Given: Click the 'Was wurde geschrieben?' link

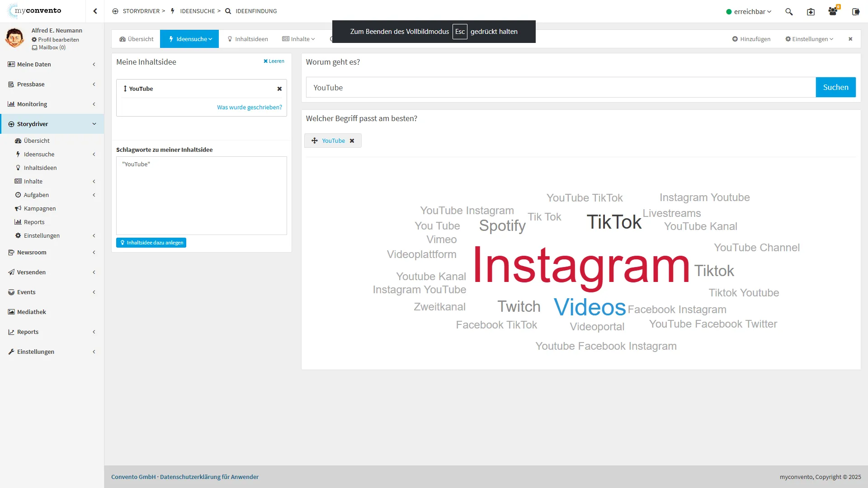Looking at the screenshot, I should pyautogui.click(x=249, y=108).
